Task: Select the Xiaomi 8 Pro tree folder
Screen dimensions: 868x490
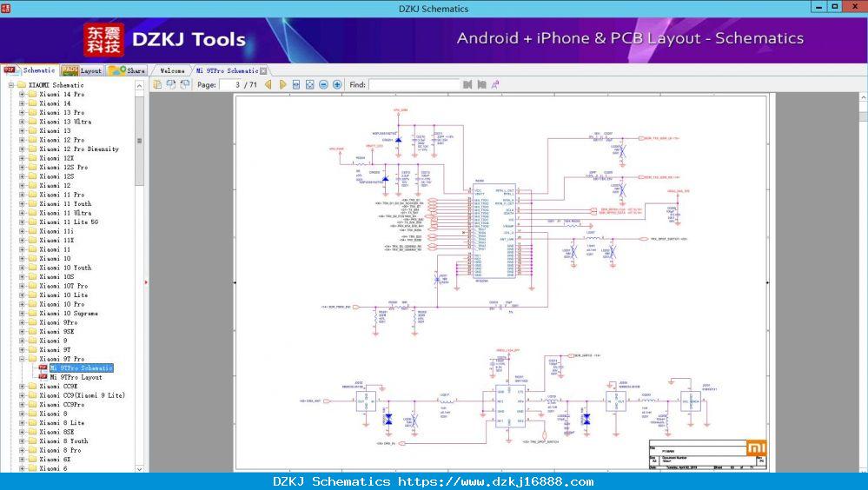Action: coord(60,450)
